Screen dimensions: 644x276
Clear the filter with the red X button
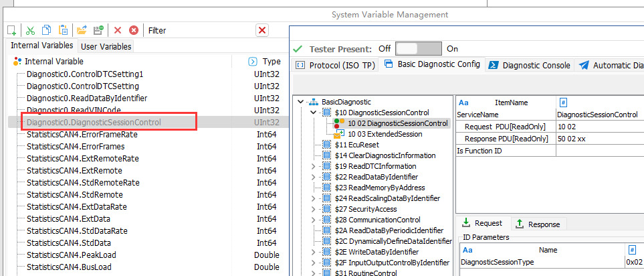262,30
